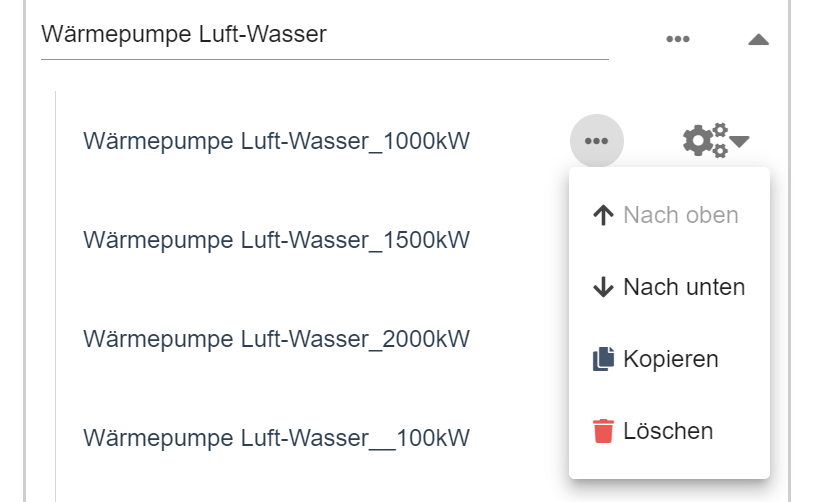Click the up arrow icon beside Nach oben

pyautogui.click(x=603, y=215)
